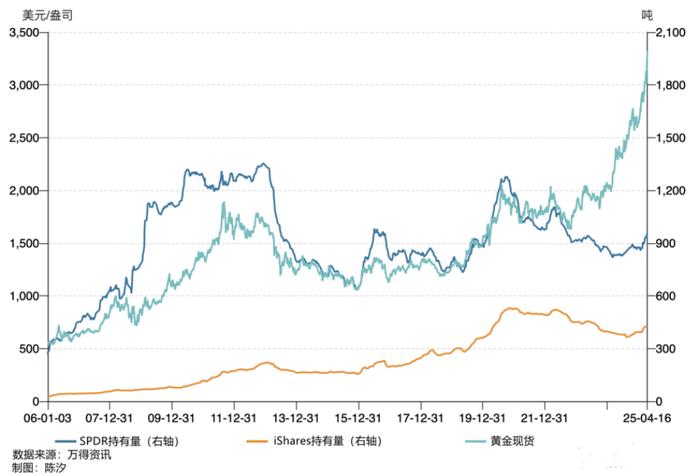Select the 11-12-31 x-axis date label
This screenshot has height=476, width=700.
(233, 418)
